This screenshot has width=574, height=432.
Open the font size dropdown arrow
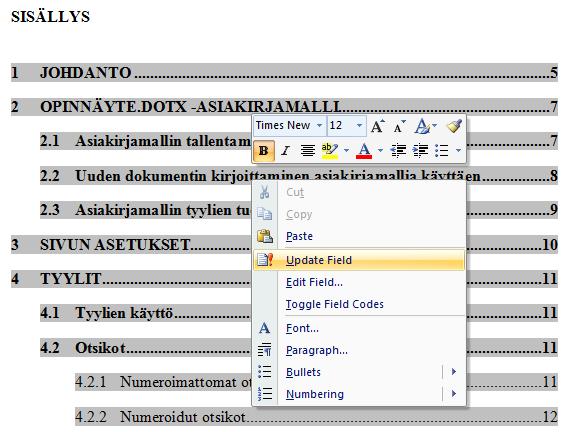pos(359,126)
